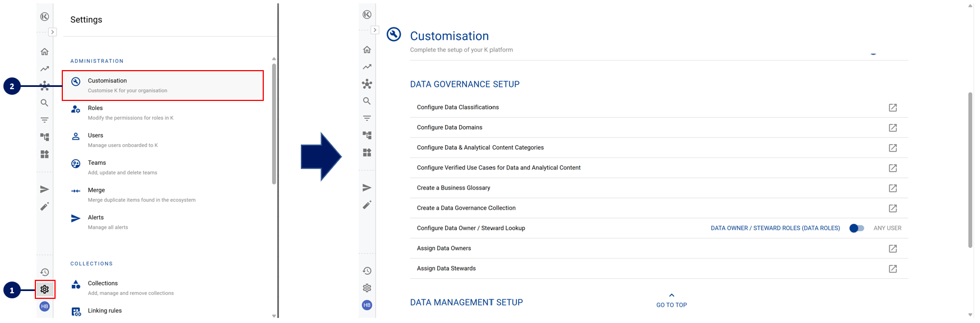Viewport: 980px width, 323px height.
Task: Select the ANY USER lookup option
Action: click(x=887, y=228)
